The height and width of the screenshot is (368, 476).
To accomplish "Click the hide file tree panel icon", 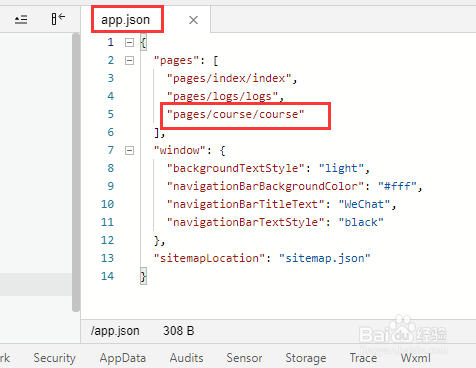I will [x=58, y=19].
